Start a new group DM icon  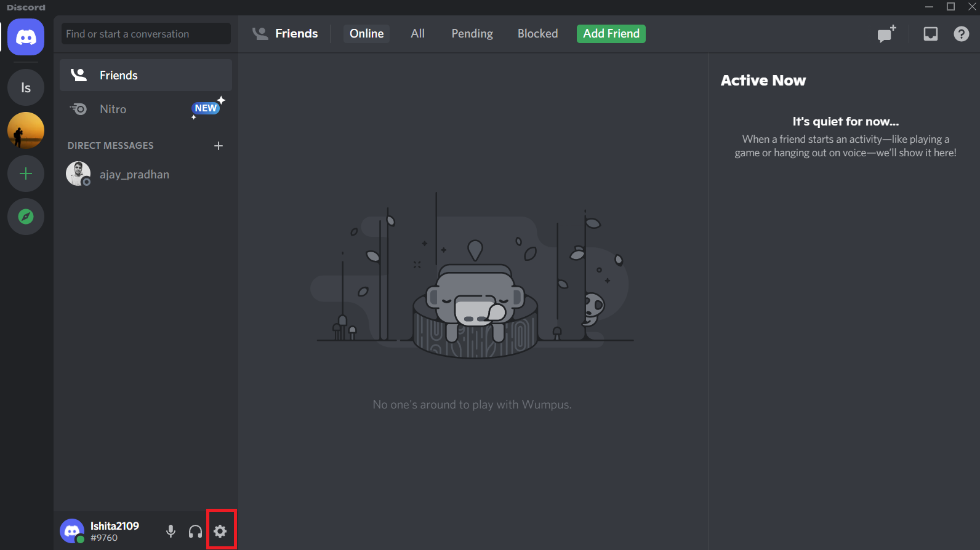(886, 34)
